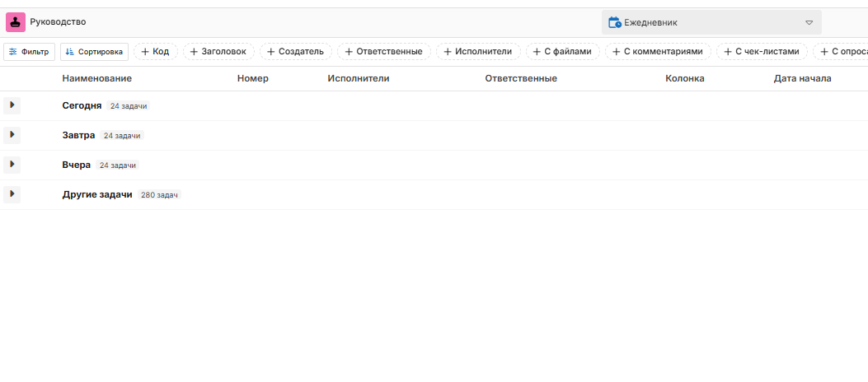
Task: Expand the Завтра task group
Action: 12,135
